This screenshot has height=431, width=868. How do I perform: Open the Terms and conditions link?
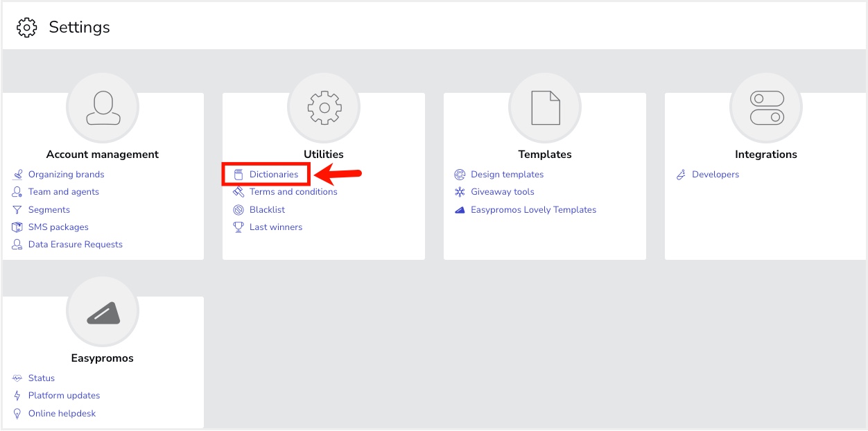click(x=293, y=192)
